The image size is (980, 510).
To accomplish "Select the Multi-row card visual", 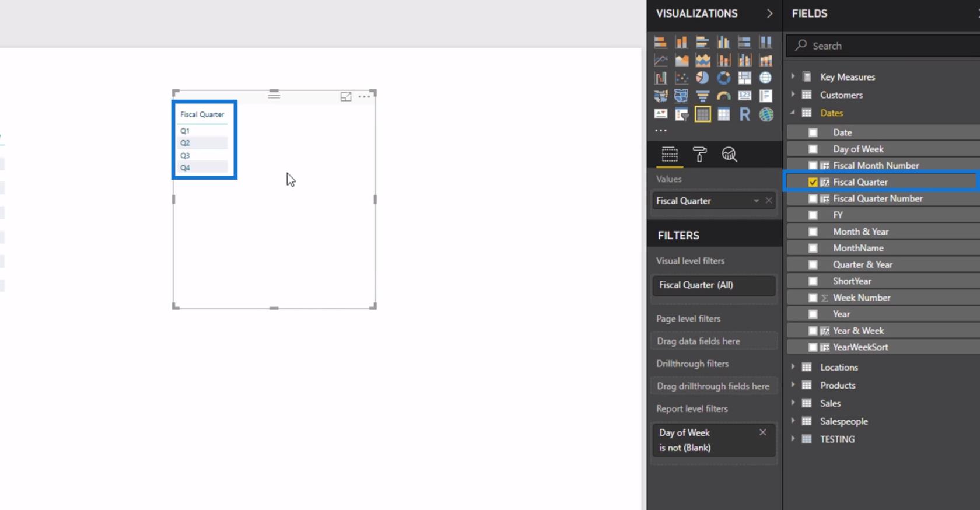I will tap(765, 96).
